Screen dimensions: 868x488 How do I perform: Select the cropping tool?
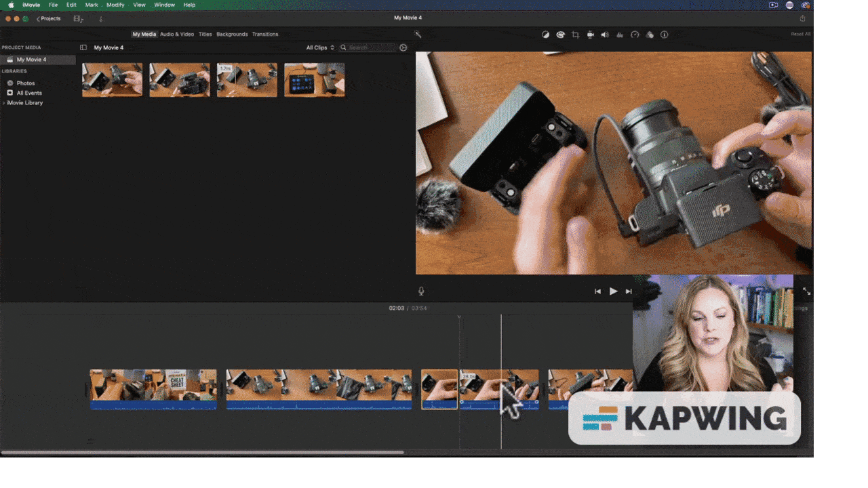tap(575, 35)
